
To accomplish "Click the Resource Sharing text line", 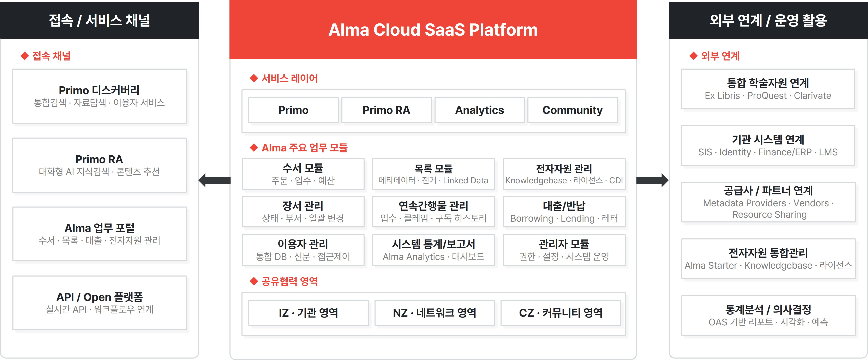I will tap(769, 215).
